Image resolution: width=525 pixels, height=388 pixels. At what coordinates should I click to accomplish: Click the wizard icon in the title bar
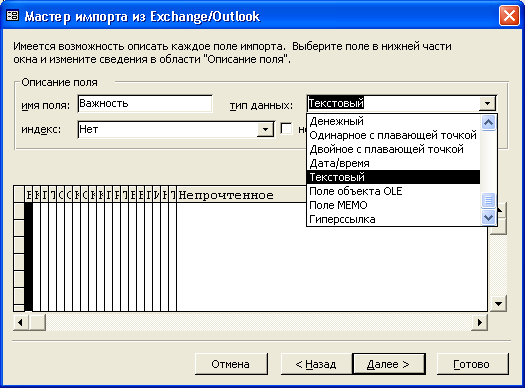13,15
